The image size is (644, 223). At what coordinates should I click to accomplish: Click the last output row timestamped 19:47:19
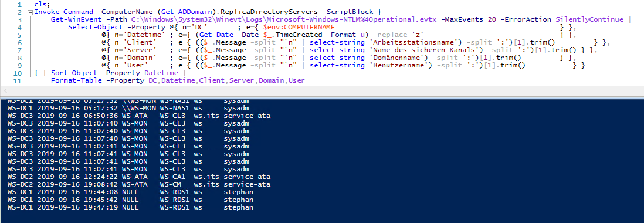[130, 207]
